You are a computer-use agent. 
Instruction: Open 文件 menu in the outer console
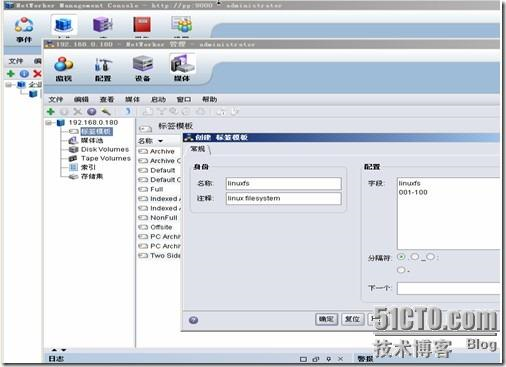tap(15, 61)
